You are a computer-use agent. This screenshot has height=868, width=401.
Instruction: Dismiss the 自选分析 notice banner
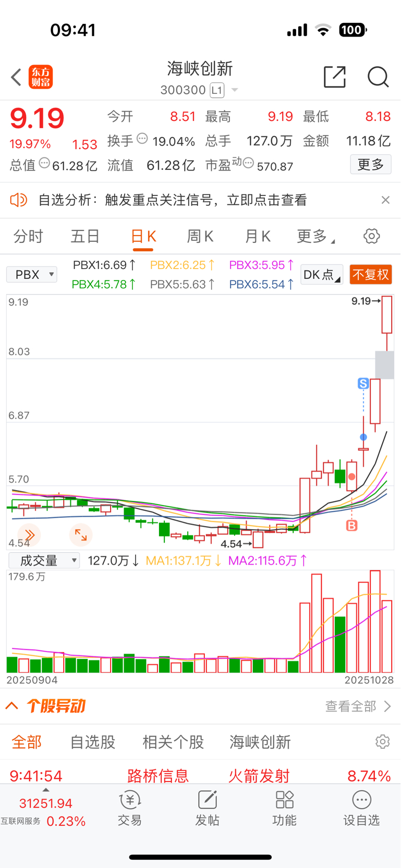pos(385,200)
